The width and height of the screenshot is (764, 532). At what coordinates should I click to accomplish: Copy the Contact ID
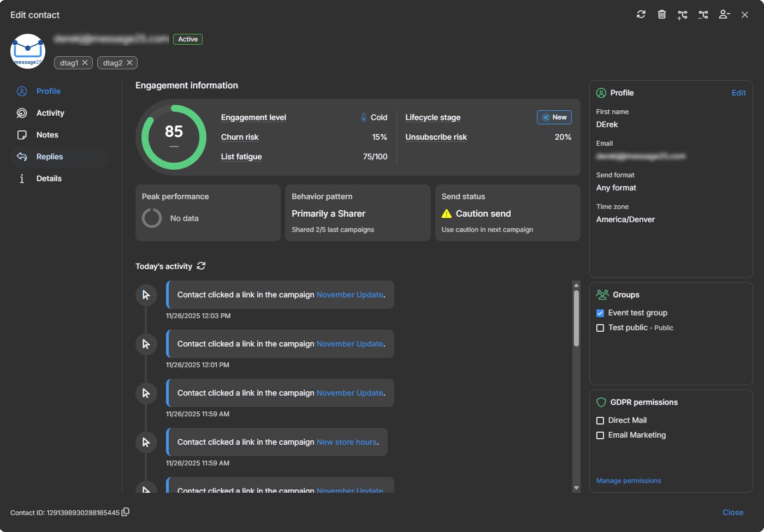(126, 512)
